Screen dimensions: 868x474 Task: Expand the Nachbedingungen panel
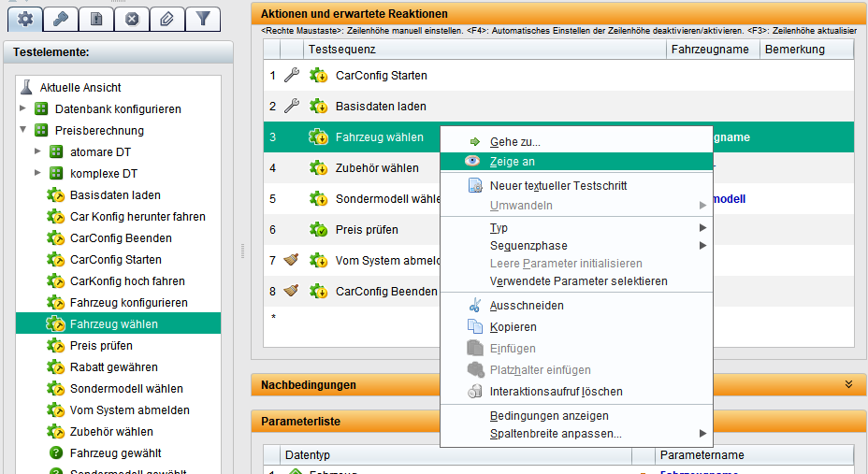click(x=848, y=384)
